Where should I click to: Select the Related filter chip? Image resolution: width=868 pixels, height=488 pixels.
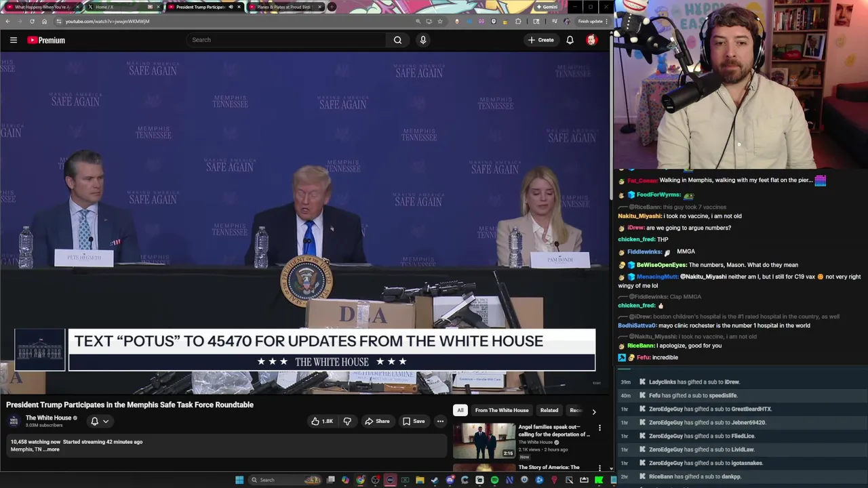tap(549, 410)
